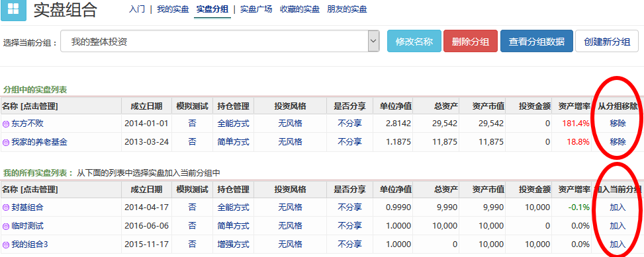This screenshot has width=644, height=257.
Task: Open the 东方不败 portfolio link
Action: [27, 124]
